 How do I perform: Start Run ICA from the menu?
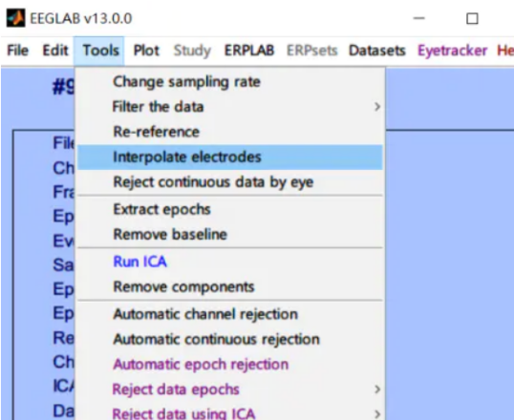point(230,262)
